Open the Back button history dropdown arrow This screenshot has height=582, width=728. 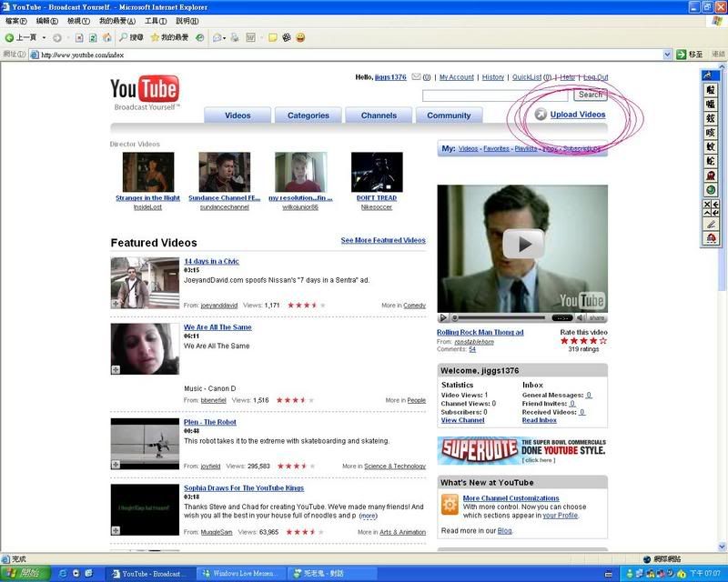pyautogui.click(x=44, y=37)
